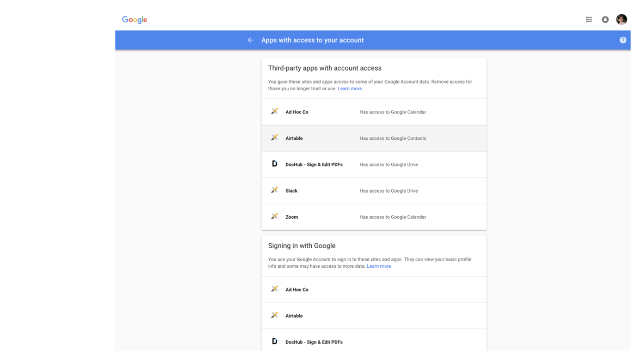The height and width of the screenshot is (362, 644).
Task: Open the help question mark icon
Action: click(623, 40)
